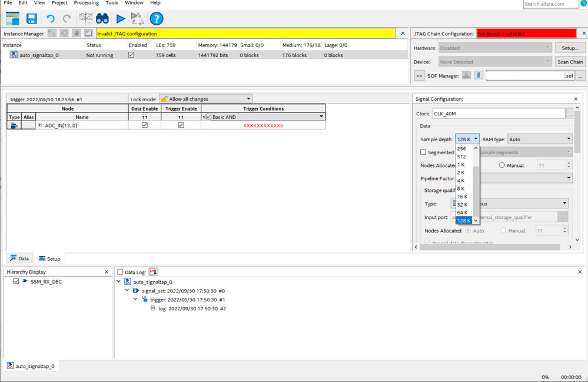
Task: Open the Lock mode dropdown
Action: tap(206, 99)
